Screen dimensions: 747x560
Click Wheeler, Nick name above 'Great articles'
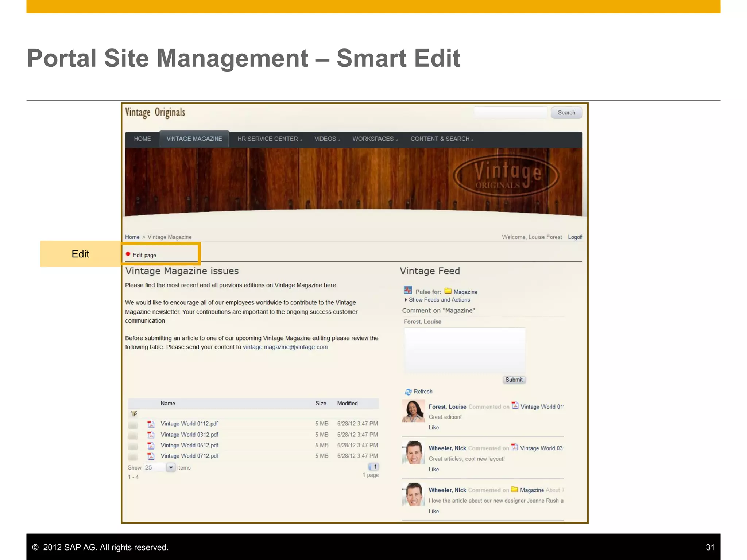(447, 448)
